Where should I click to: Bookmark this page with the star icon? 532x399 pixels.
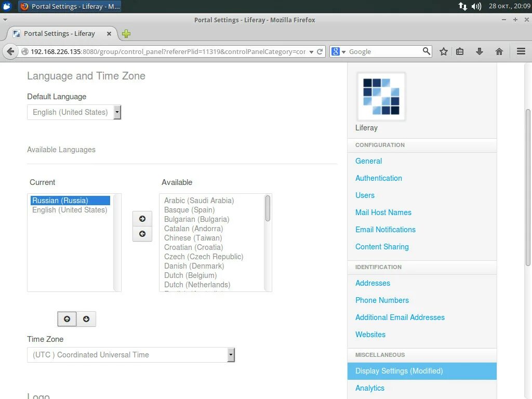click(444, 51)
